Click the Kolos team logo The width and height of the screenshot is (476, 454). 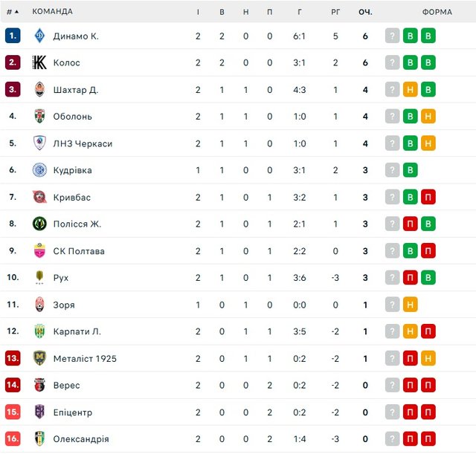(x=40, y=62)
